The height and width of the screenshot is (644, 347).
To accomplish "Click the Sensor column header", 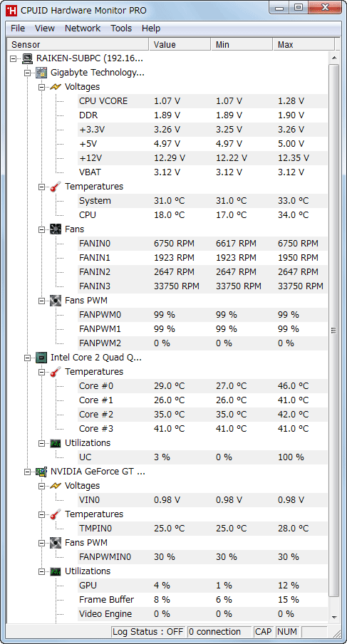I will pyautogui.click(x=78, y=44).
